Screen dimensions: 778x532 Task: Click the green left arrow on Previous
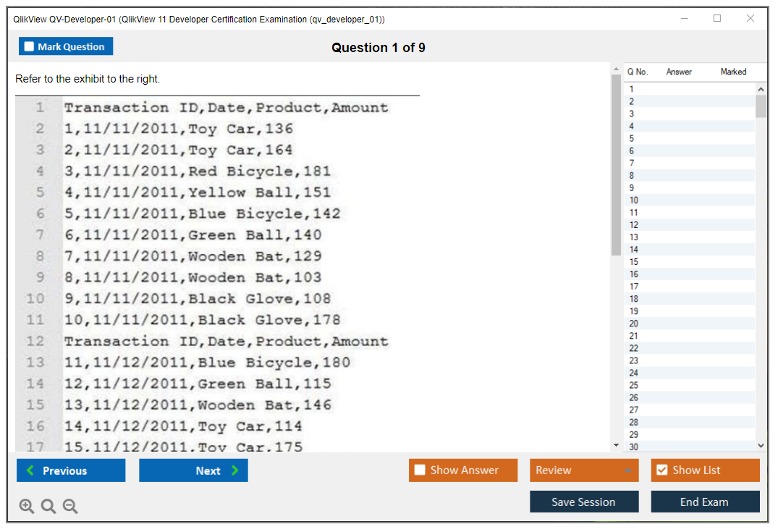(x=30, y=470)
